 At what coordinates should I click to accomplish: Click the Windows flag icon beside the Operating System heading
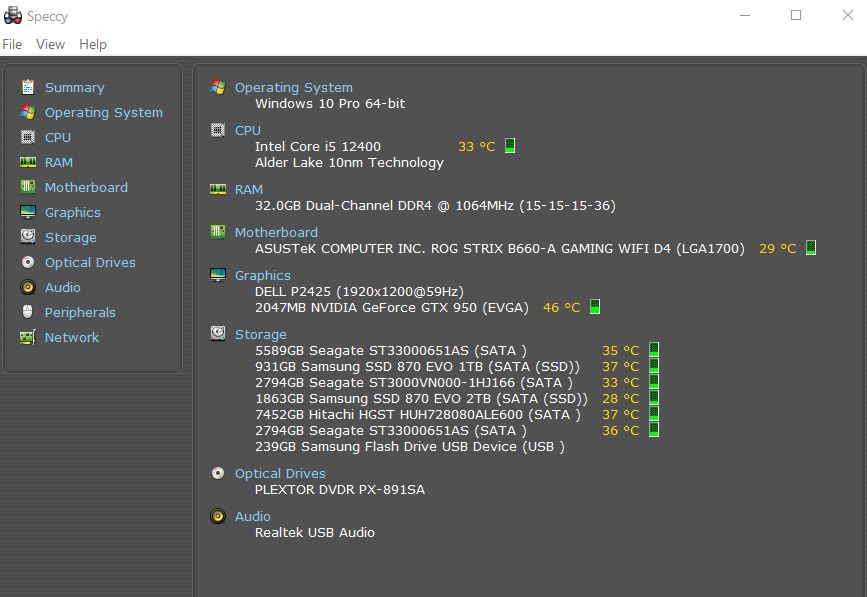point(218,87)
